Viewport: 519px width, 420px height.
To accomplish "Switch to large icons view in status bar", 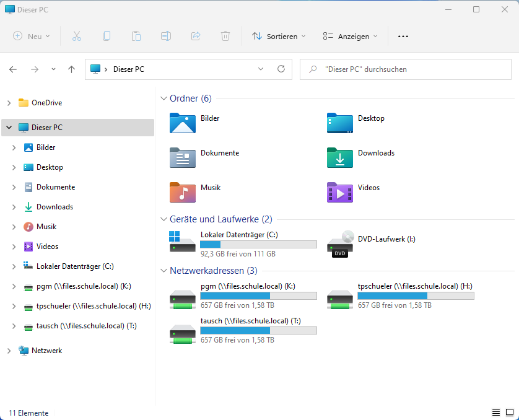I will [510, 413].
